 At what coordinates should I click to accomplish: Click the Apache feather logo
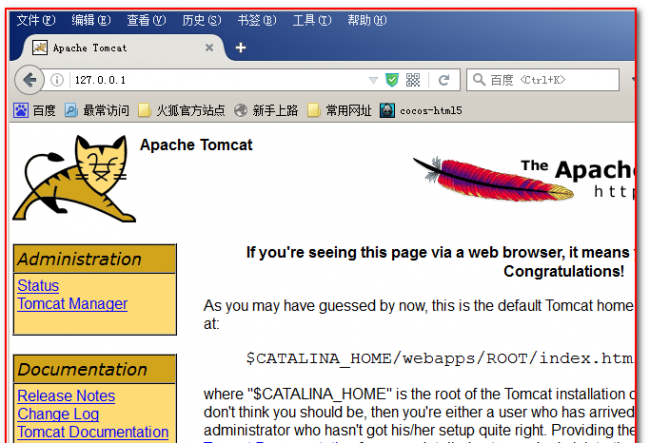(493, 179)
